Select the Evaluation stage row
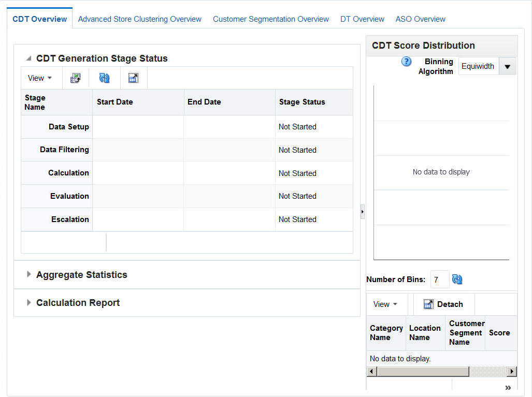 [x=187, y=196]
